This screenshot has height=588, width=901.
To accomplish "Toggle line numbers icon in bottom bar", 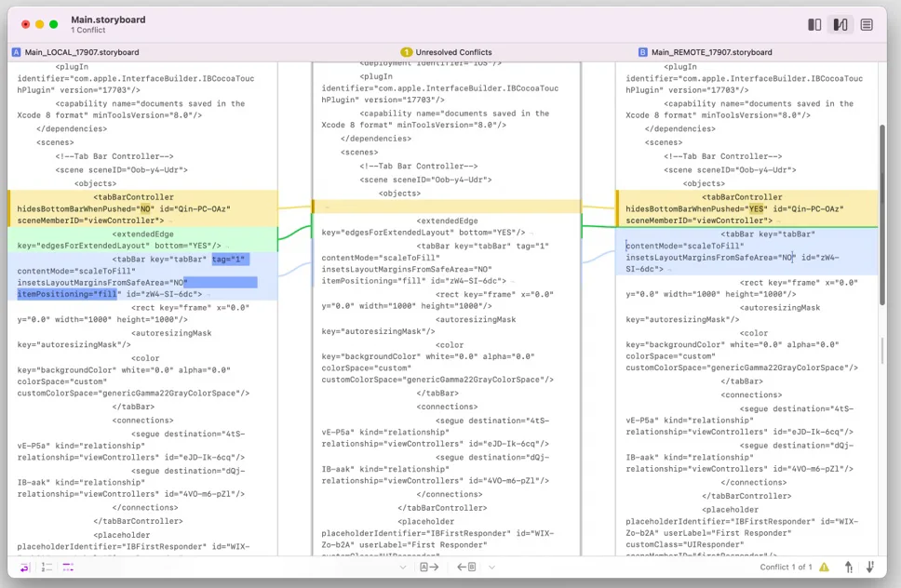I will [47, 568].
